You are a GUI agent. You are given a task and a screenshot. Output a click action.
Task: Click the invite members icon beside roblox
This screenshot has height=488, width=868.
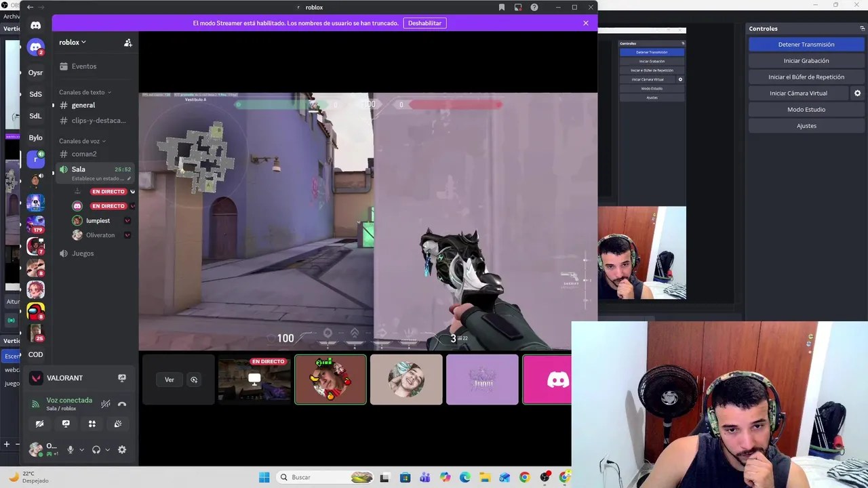pos(127,42)
